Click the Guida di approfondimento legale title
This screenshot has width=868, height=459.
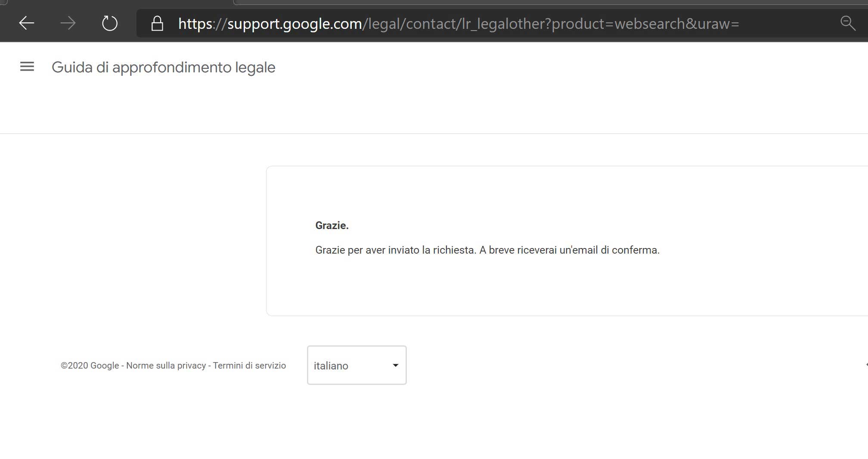(x=163, y=68)
